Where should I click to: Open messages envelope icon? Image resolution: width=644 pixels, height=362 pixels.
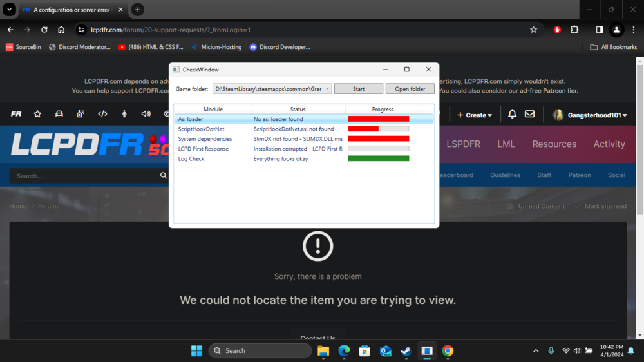tap(530, 114)
